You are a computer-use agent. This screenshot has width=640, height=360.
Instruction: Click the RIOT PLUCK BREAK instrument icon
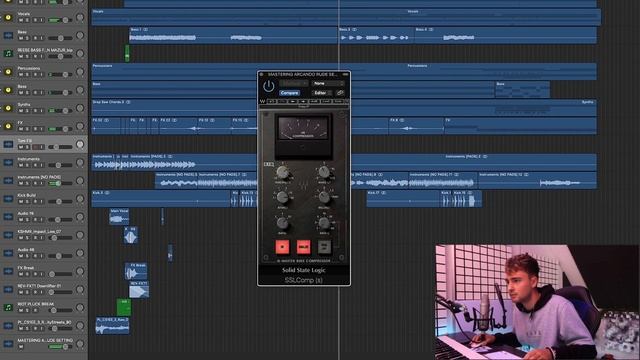click(x=8, y=307)
